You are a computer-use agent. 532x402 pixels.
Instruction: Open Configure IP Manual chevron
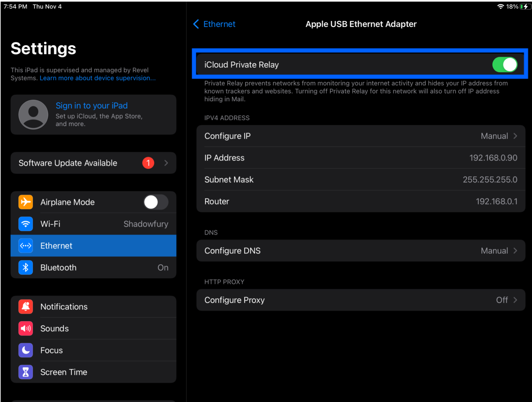pyautogui.click(x=515, y=136)
